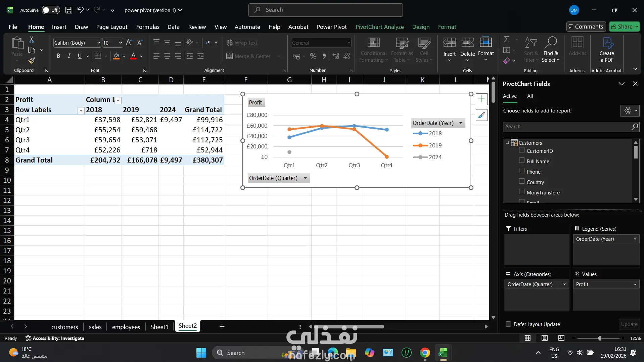Open Profit dropdown in Values area
The height and width of the screenshot is (362, 644).
635,284
